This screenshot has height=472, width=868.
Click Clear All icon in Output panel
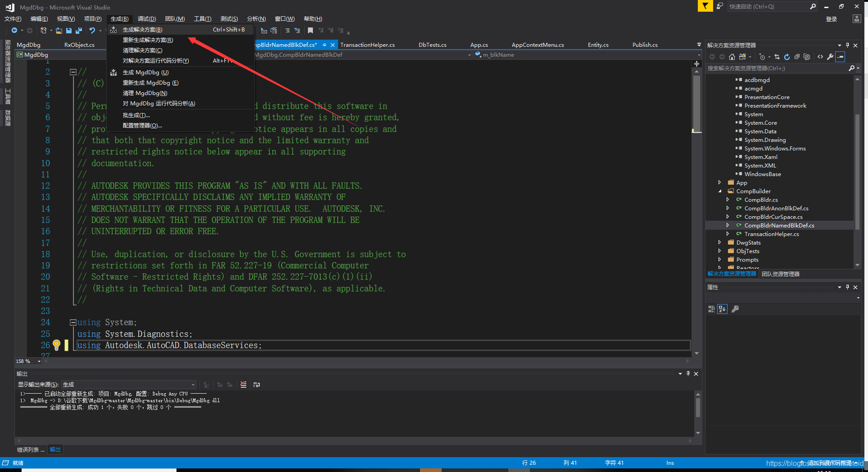[244, 385]
